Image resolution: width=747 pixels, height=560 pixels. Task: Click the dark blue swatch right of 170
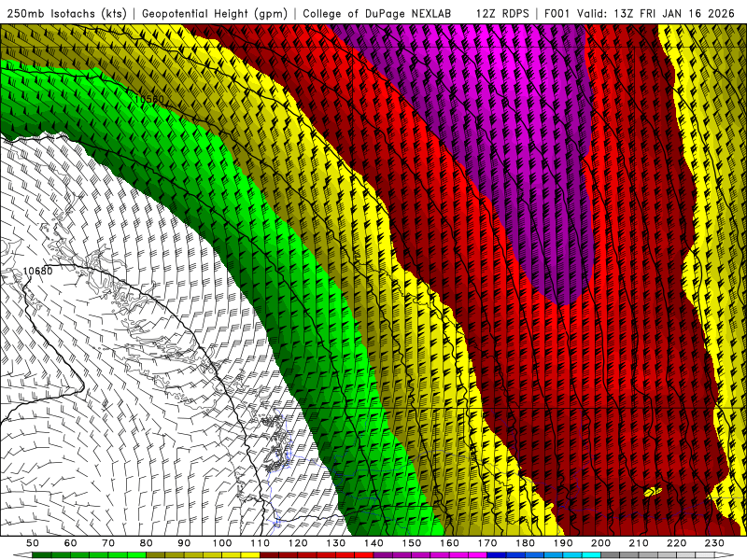click(x=497, y=555)
